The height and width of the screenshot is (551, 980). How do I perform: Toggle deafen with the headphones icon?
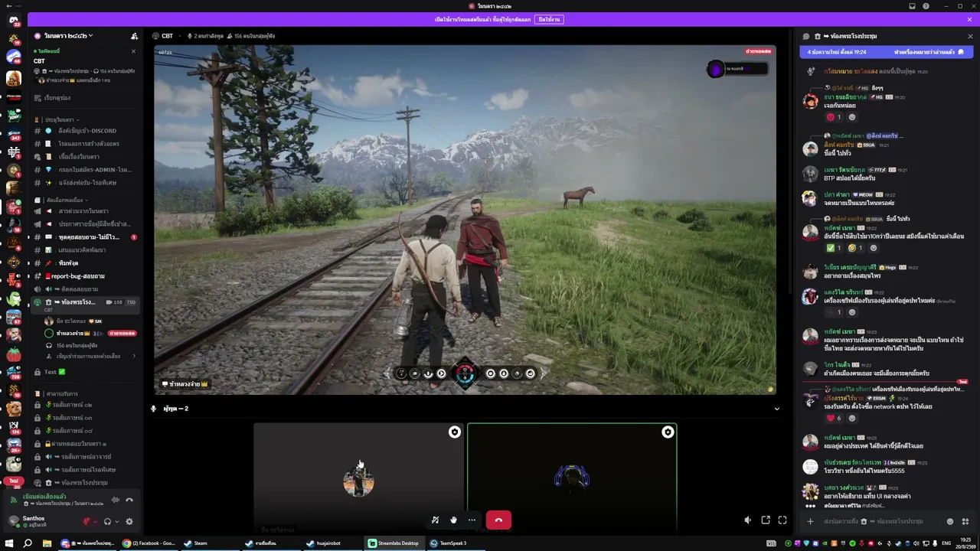(107, 522)
